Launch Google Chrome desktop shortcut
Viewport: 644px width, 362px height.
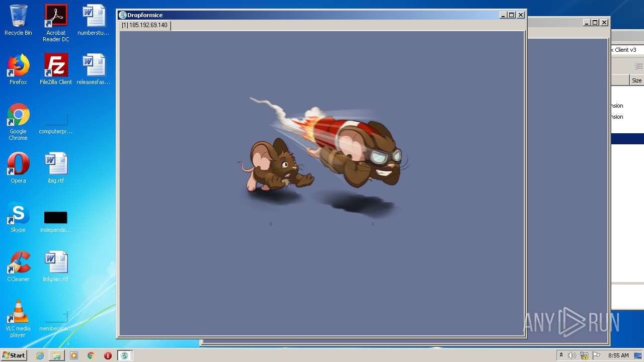tap(18, 122)
